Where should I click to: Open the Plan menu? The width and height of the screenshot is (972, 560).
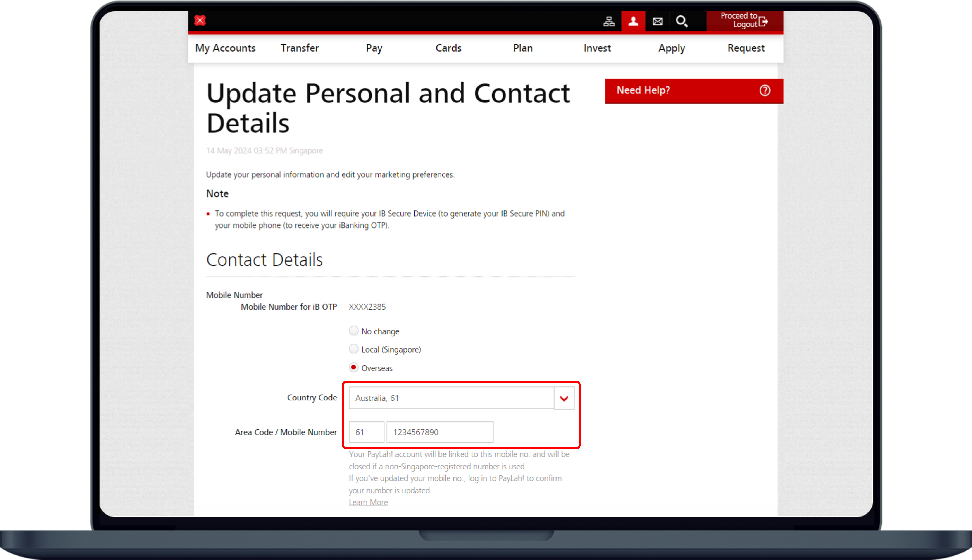[523, 48]
